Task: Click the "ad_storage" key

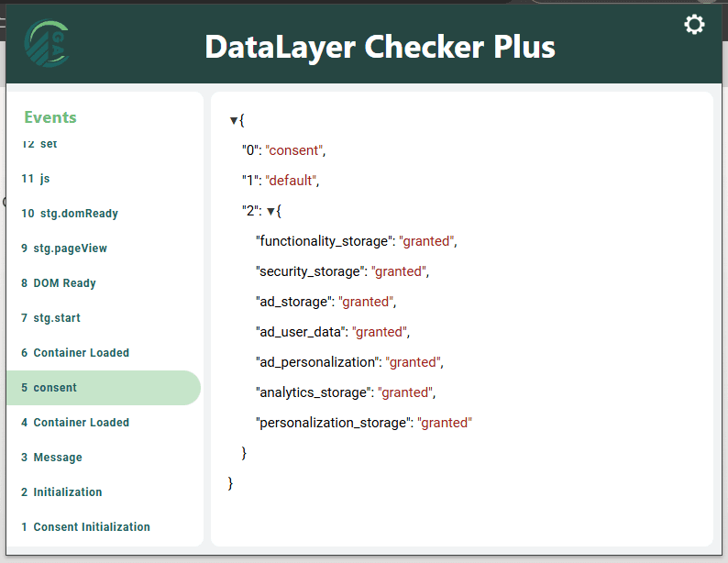Action: [x=293, y=302]
